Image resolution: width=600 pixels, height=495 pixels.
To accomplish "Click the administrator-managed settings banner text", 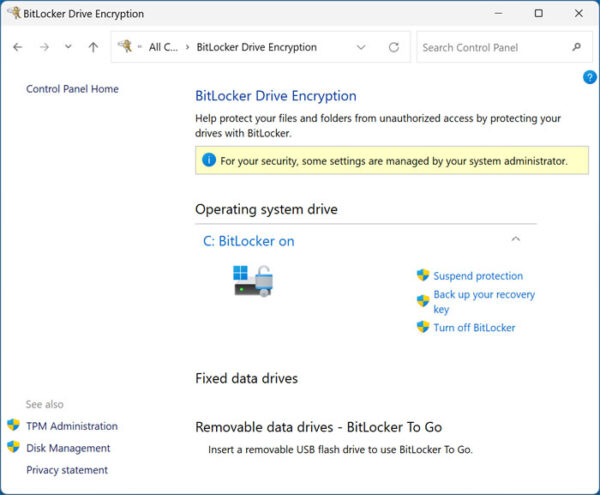I will pos(394,161).
